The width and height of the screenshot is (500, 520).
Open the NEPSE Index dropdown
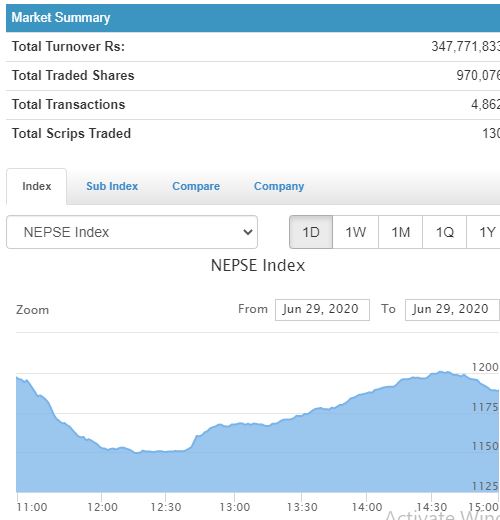[132, 232]
